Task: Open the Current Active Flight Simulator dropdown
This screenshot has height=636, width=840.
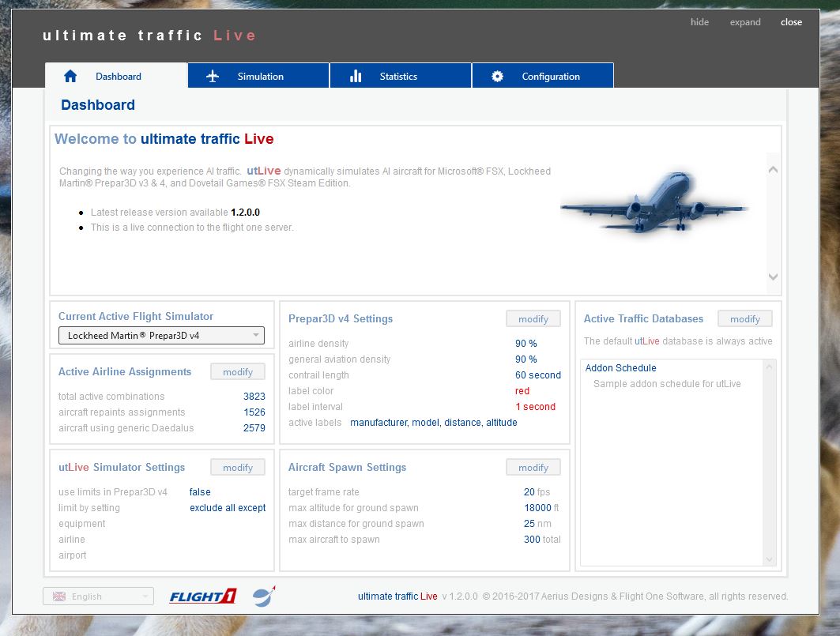Action: [x=161, y=336]
